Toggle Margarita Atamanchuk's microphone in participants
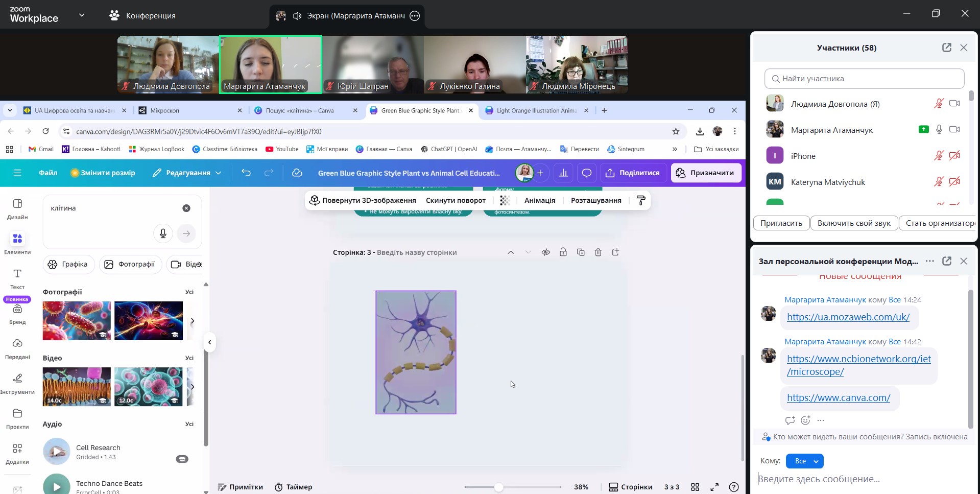Screen dimensions: 980x494 click(939, 130)
